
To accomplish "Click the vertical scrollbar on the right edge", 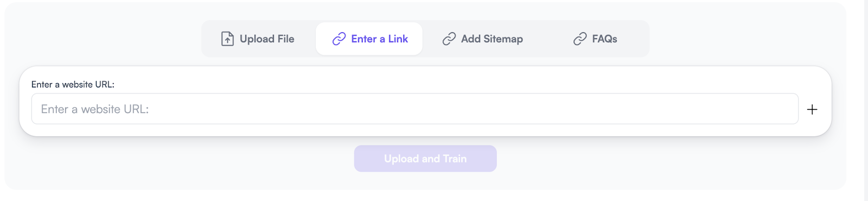I will coord(866,100).
